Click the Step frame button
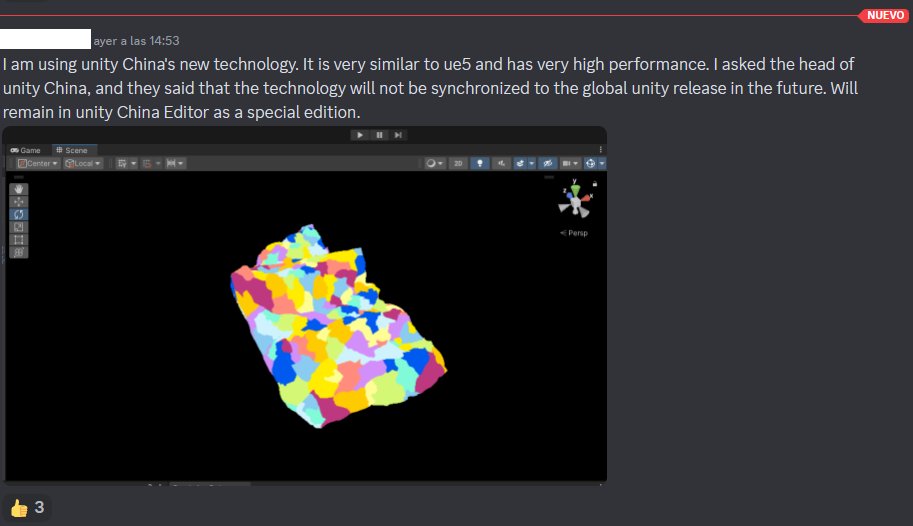913x526 pixels. (398, 135)
